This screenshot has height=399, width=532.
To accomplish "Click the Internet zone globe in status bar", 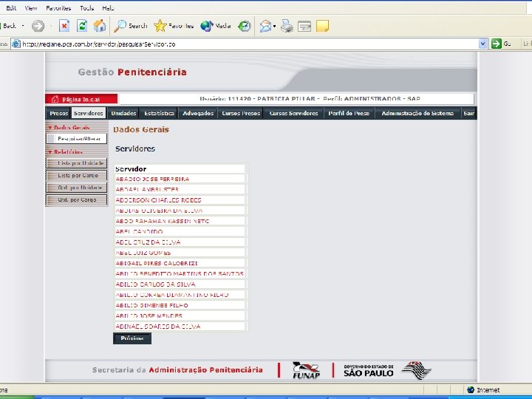I will 471,390.
